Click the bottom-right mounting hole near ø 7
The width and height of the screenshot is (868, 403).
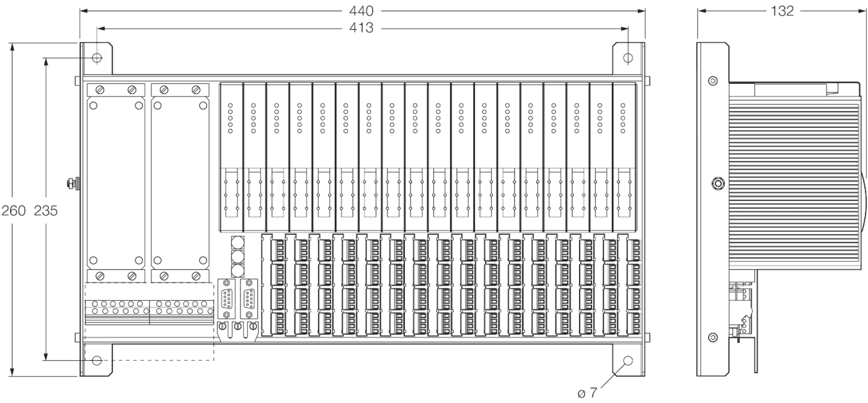coord(628,360)
